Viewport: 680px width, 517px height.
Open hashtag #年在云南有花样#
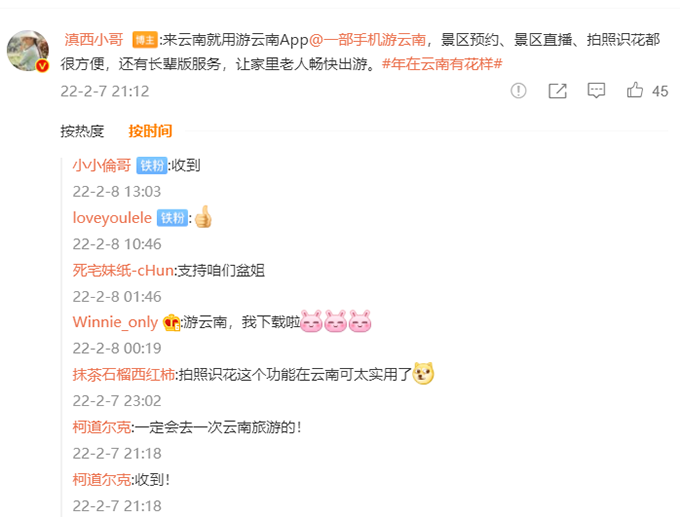coord(442,64)
